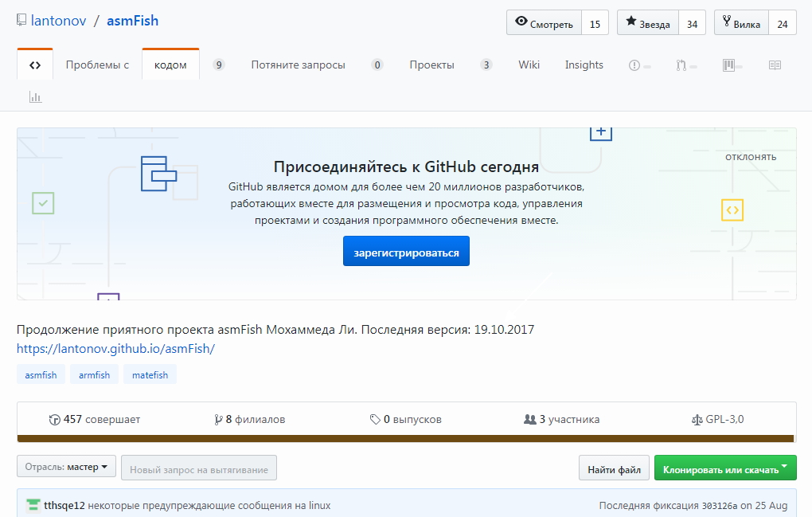Click the issues counter badge 9
Image resolution: width=812 pixels, height=517 pixels.
219,65
